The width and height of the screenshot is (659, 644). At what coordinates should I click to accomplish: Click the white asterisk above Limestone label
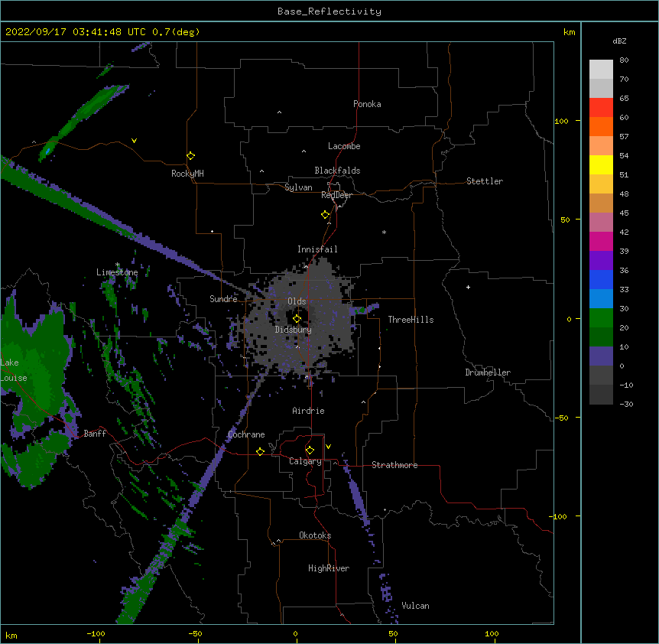coord(117,265)
